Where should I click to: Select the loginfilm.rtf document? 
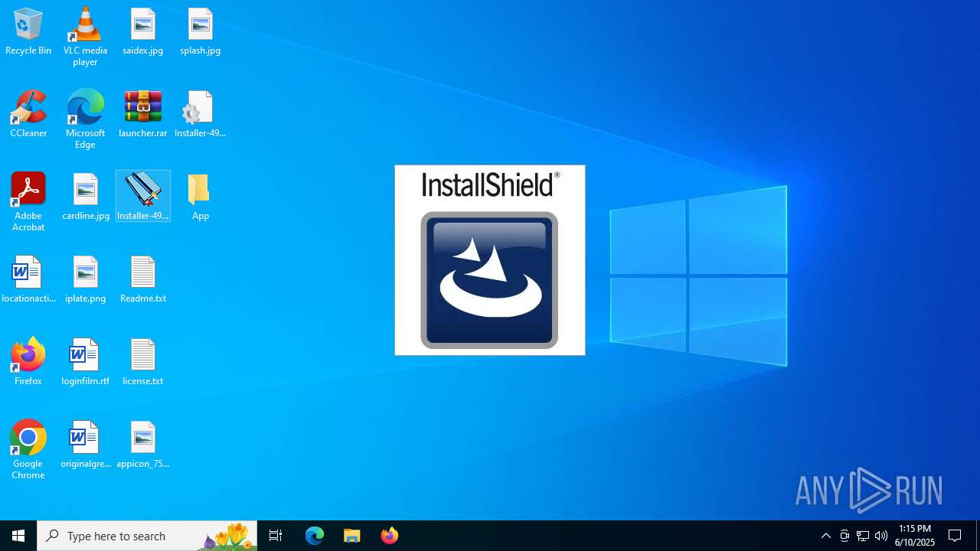coord(85,362)
